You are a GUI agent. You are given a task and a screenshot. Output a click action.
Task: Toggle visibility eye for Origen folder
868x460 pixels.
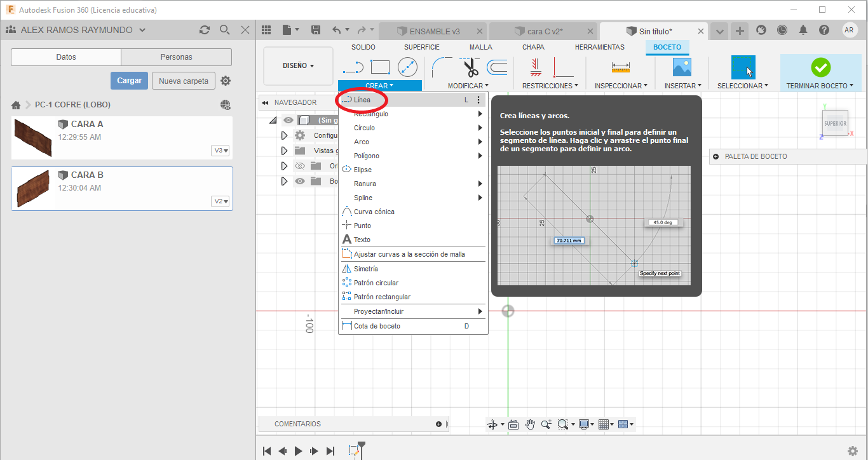300,166
